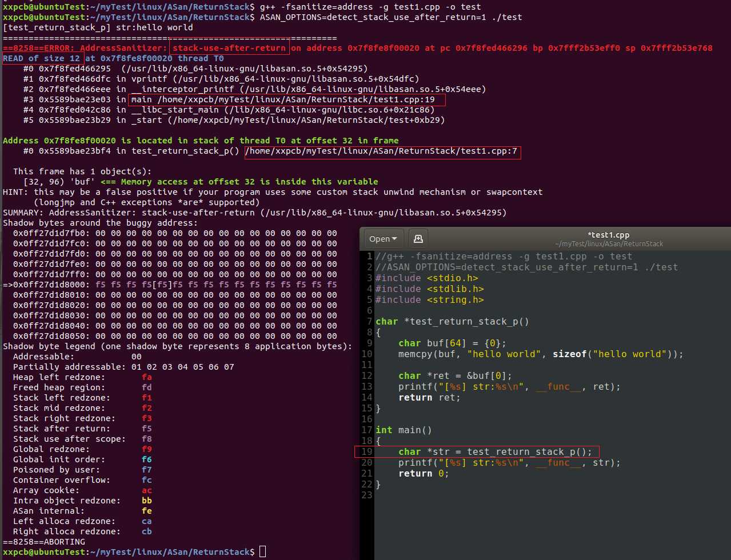Click stack frame '#1' with vprintf
The image size is (731, 560).
point(221,79)
